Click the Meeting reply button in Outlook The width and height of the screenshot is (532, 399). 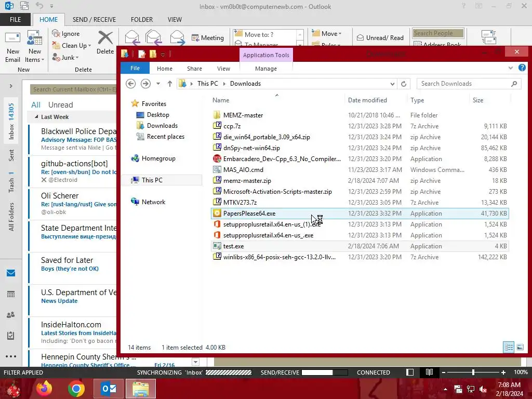[x=208, y=37]
